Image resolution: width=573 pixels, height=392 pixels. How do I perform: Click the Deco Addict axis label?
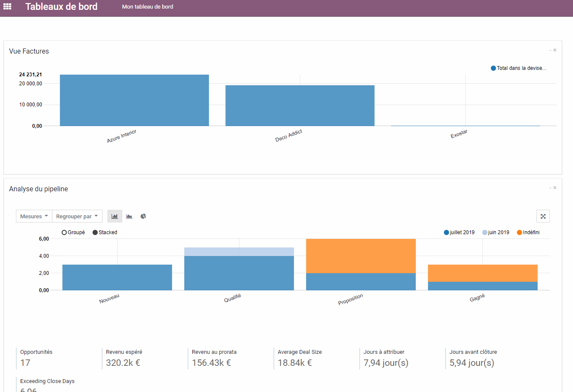289,136
